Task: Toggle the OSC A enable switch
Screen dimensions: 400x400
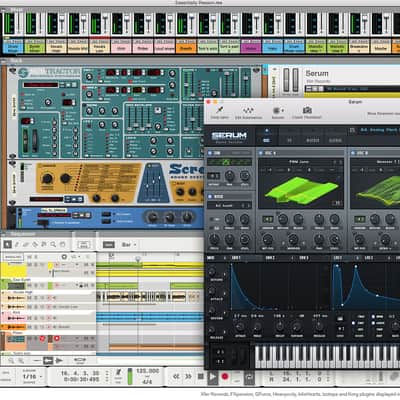Action: 261,153
